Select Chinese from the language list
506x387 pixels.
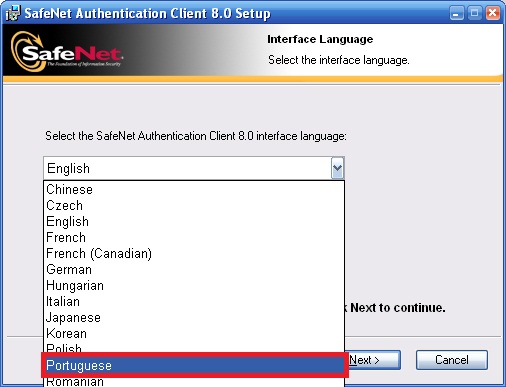click(x=194, y=189)
